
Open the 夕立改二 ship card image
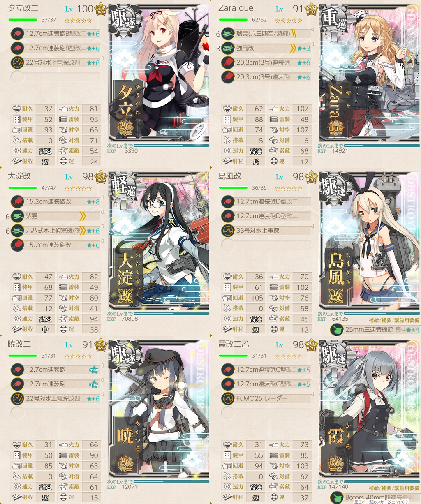pos(159,73)
